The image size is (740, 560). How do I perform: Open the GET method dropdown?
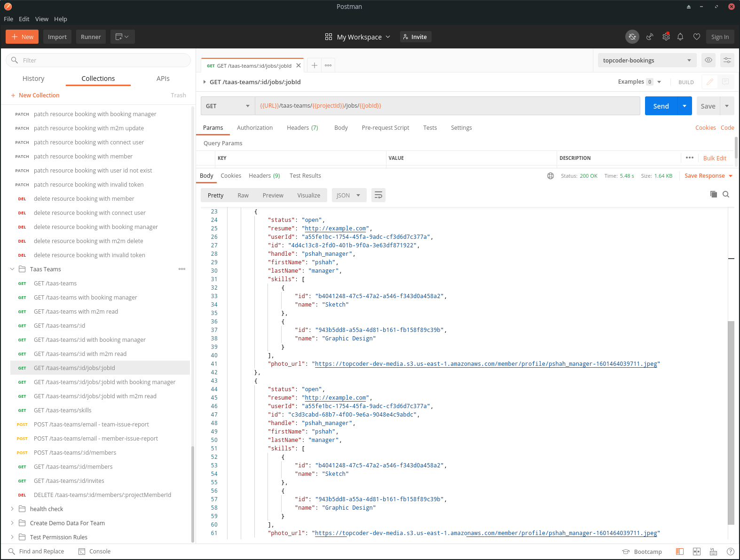point(228,106)
